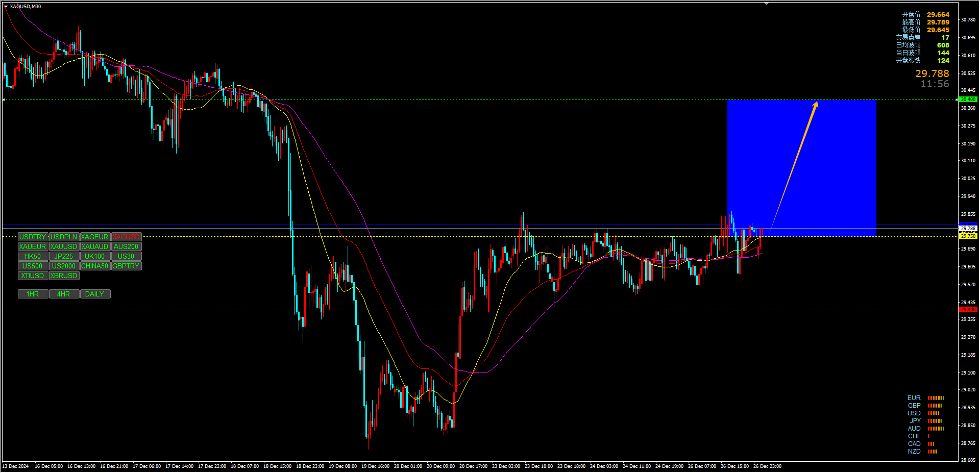Click the USD currency strength meter
Viewport: 980px width, 473px height.
[x=934, y=413]
